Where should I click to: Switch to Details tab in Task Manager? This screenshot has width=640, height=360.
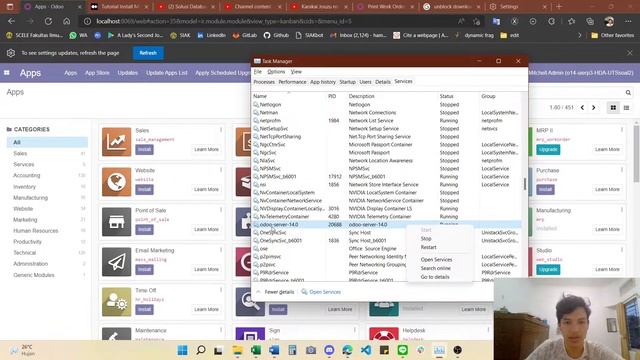tap(383, 82)
